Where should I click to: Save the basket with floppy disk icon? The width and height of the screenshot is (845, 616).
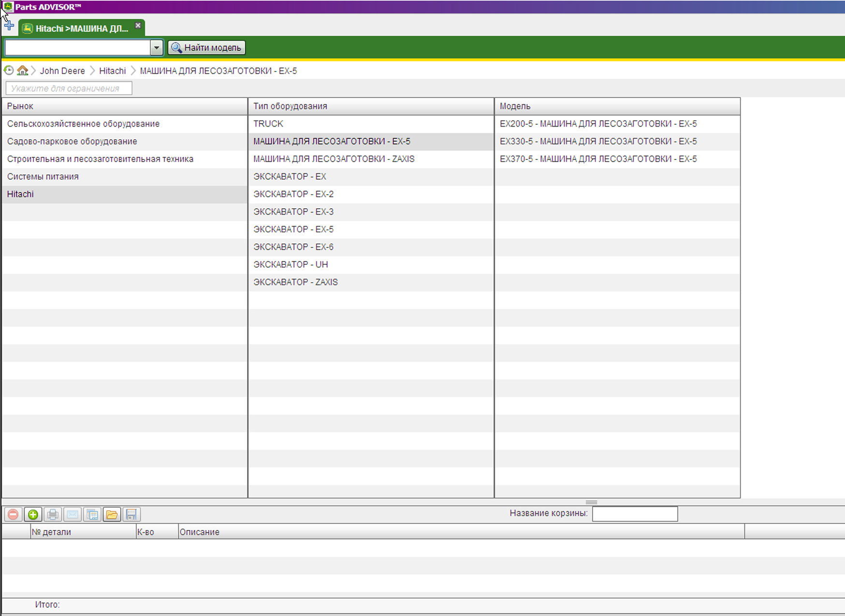(x=131, y=515)
